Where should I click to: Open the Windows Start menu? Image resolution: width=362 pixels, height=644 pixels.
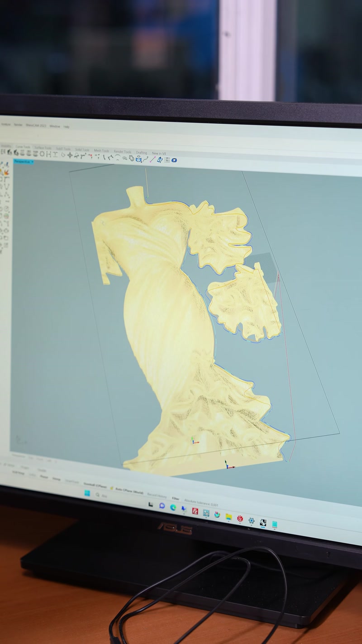tap(87, 493)
